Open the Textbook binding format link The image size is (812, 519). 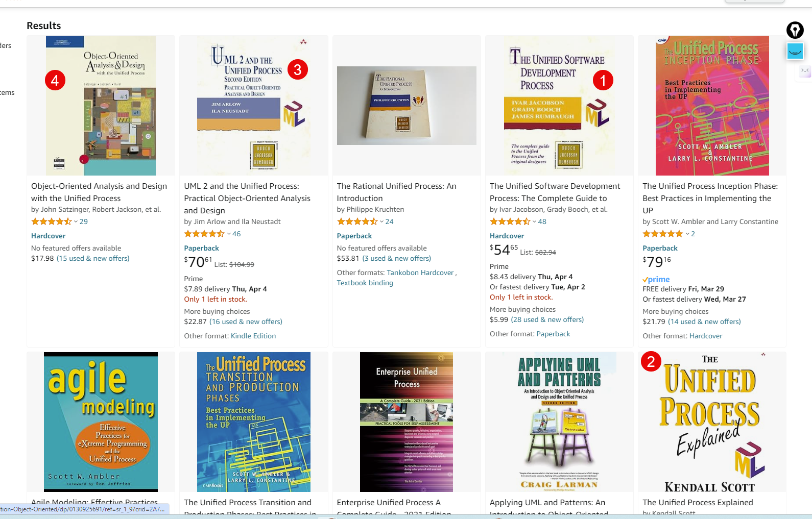point(365,283)
